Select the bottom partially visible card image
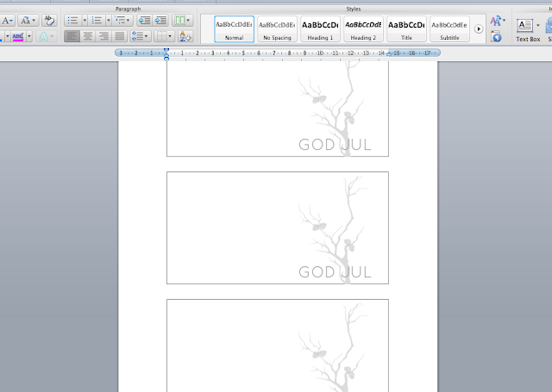The image size is (552, 392). pyautogui.click(x=278, y=345)
